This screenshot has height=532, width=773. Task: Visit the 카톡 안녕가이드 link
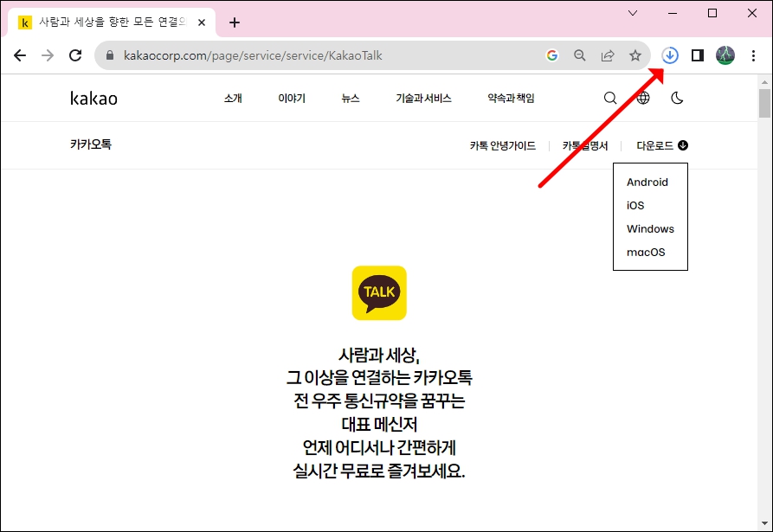[500, 144]
